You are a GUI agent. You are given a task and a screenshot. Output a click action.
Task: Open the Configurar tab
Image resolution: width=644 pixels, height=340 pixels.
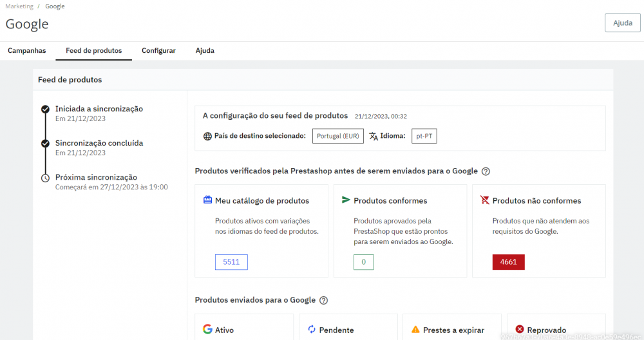click(x=158, y=51)
